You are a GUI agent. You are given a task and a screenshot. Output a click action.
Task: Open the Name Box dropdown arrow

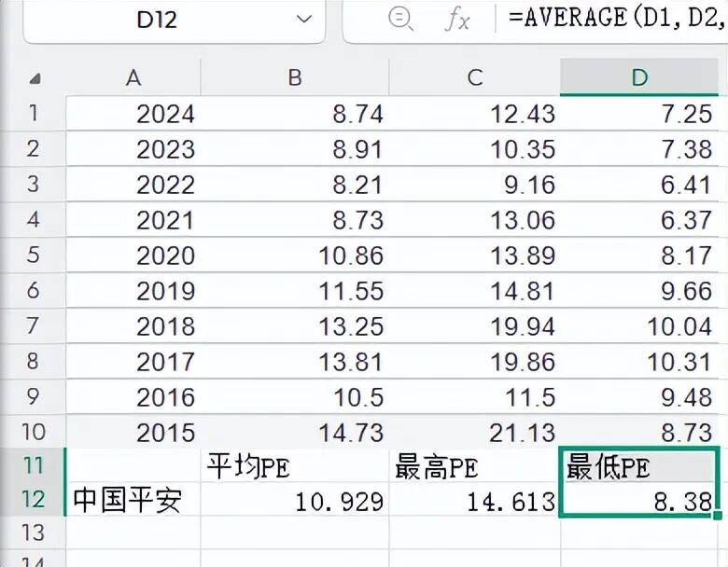tap(303, 20)
